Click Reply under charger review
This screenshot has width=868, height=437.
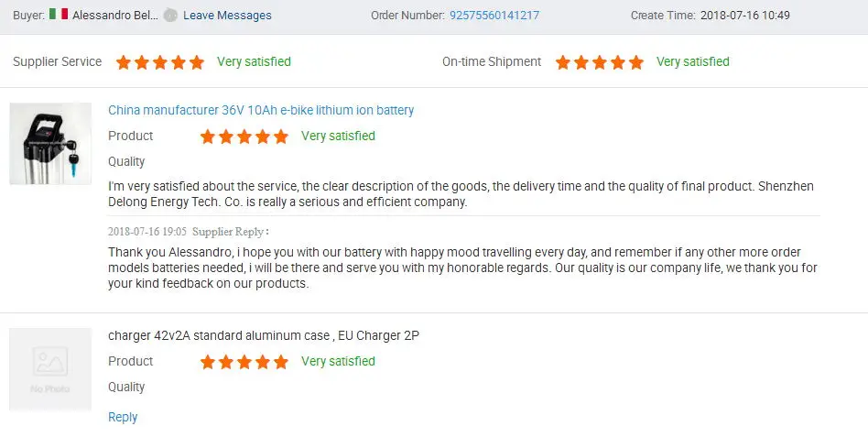[x=123, y=417]
